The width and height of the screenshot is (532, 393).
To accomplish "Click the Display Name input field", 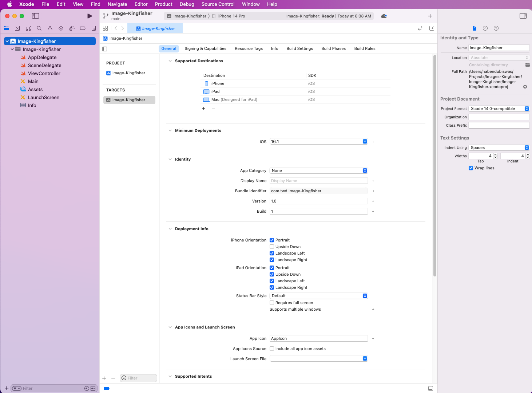I will click(x=319, y=181).
